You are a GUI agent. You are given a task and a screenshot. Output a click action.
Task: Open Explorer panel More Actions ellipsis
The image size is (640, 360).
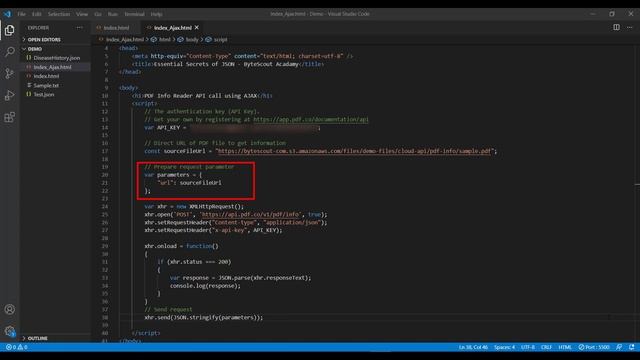tap(79, 28)
